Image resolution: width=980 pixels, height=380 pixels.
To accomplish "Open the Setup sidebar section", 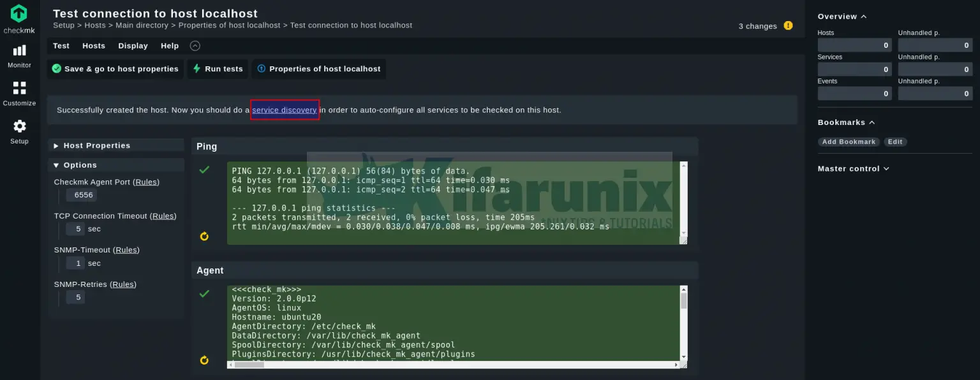I will click(19, 132).
